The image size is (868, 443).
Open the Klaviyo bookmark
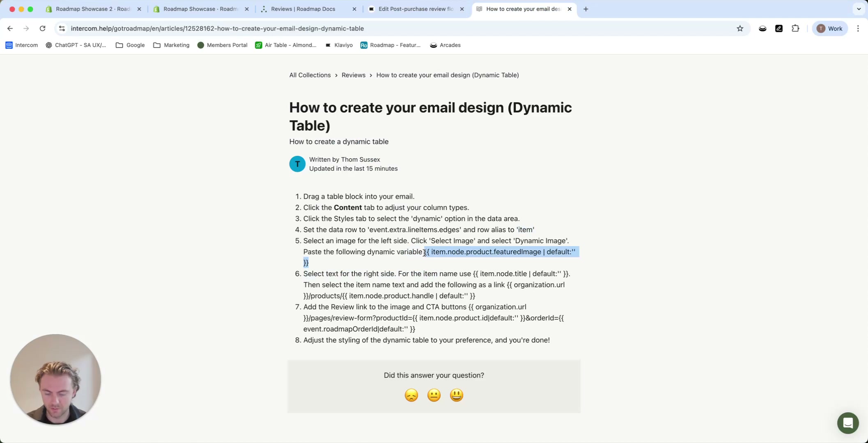point(339,45)
